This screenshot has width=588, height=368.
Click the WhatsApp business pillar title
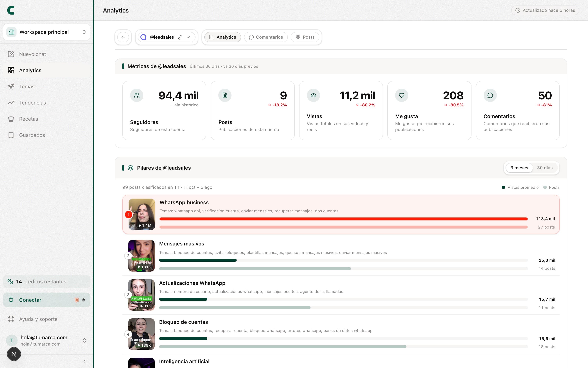pos(184,203)
